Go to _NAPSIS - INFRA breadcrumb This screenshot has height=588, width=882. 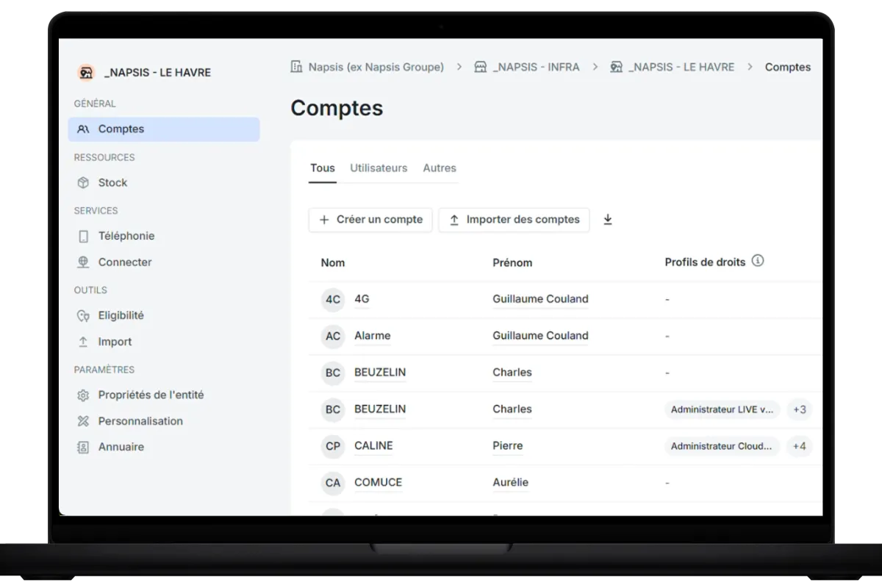tap(537, 67)
